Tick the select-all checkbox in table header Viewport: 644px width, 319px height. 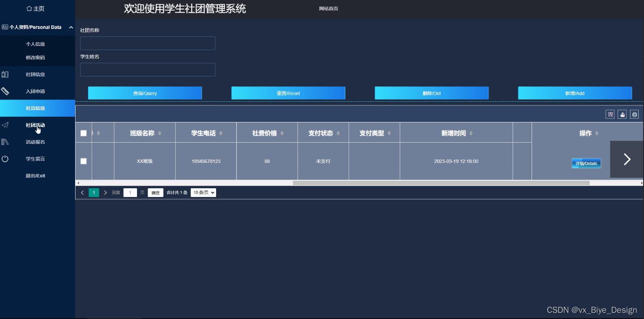(83, 133)
